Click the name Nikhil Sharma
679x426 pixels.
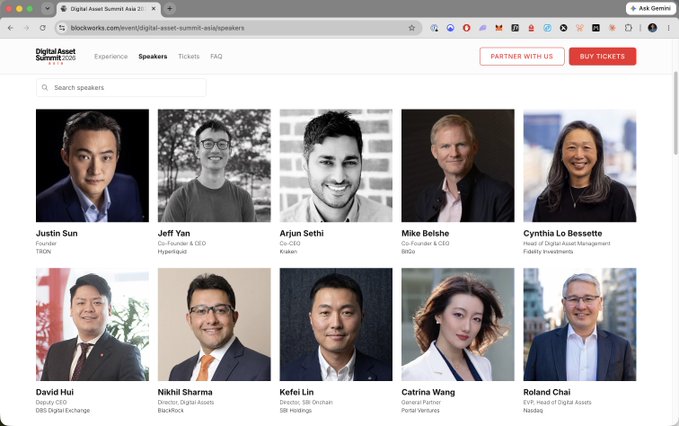(185, 392)
